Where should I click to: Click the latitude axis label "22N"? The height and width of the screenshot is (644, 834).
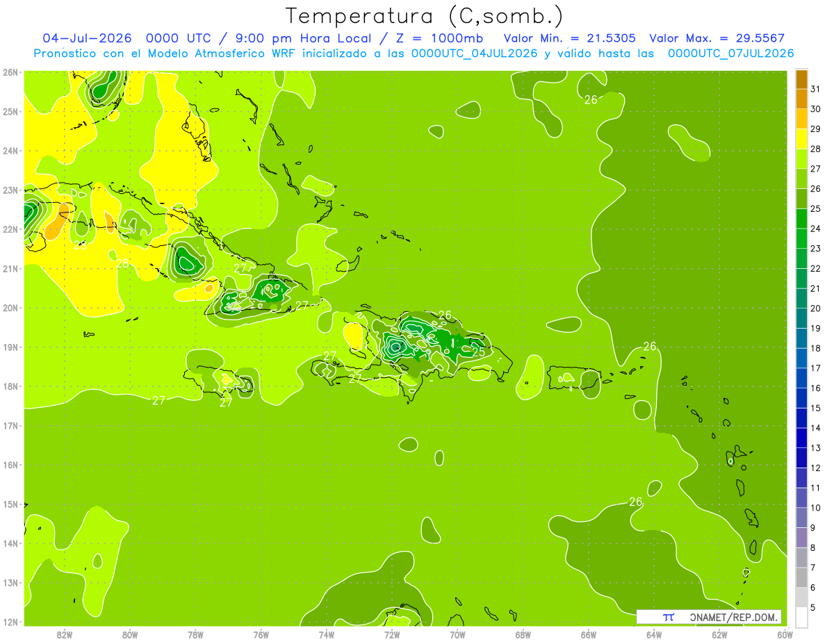(10, 229)
